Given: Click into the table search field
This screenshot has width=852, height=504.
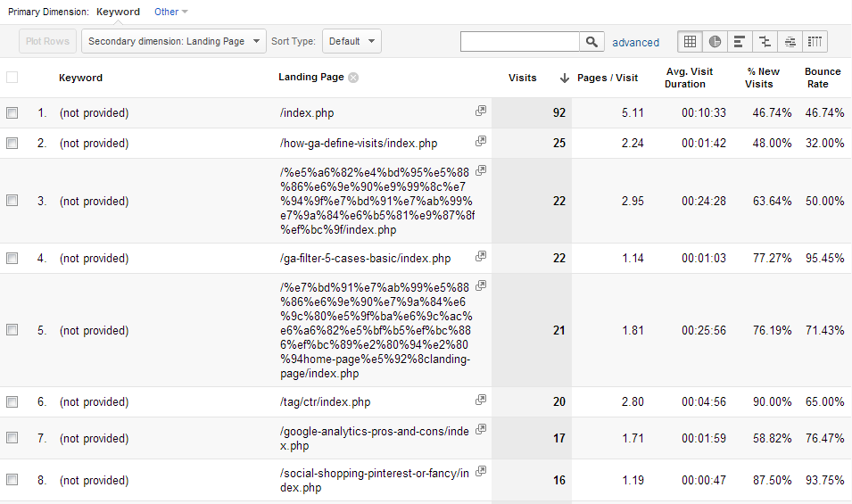Looking at the screenshot, I should (520, 41).
